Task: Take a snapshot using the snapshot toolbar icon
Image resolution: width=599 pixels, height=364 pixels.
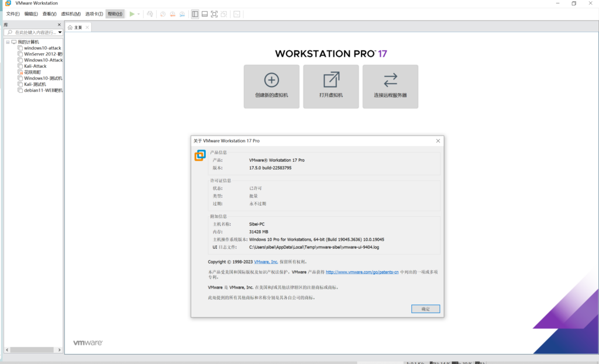Action: [x=163, y=13]
